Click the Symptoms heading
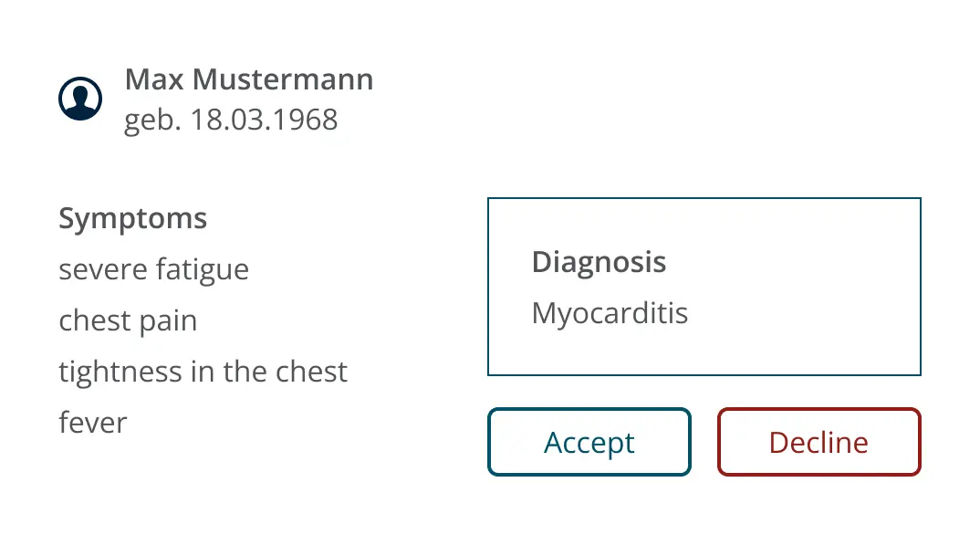The width and height of the screenshot is (980, 535). coord(132,219)
